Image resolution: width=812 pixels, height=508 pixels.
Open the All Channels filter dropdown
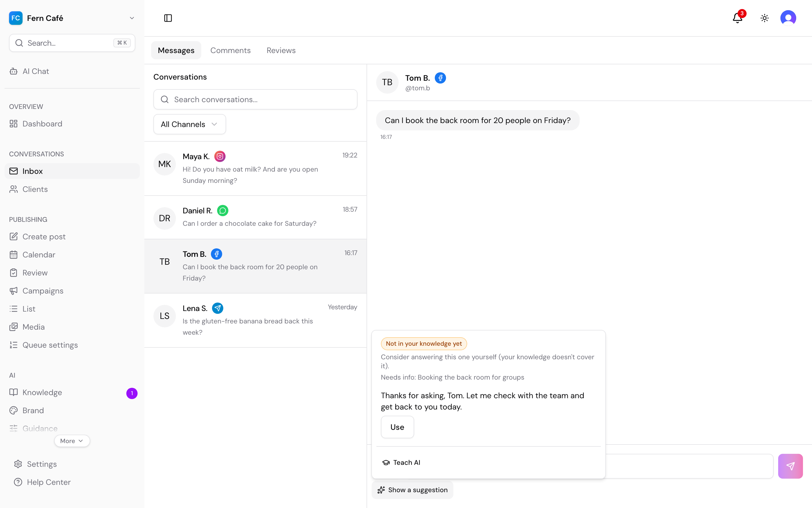click(189, 124)
